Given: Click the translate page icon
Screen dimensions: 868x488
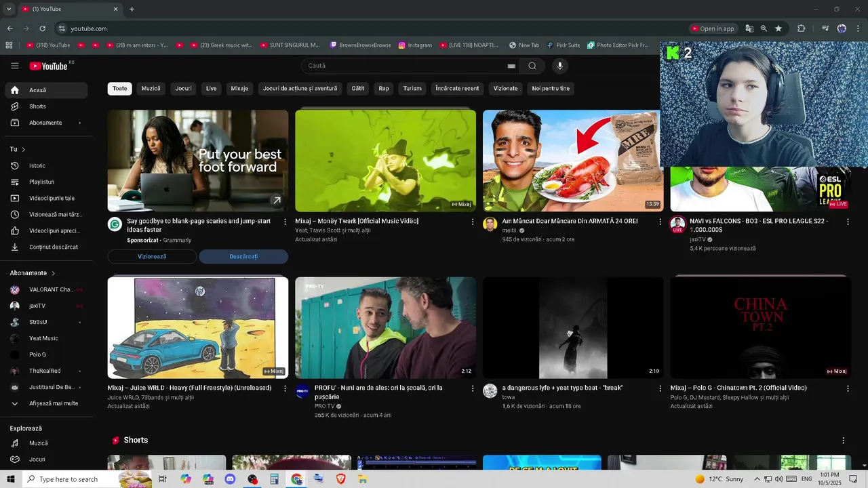Looking at the screenshot, I should click(749, 28).
